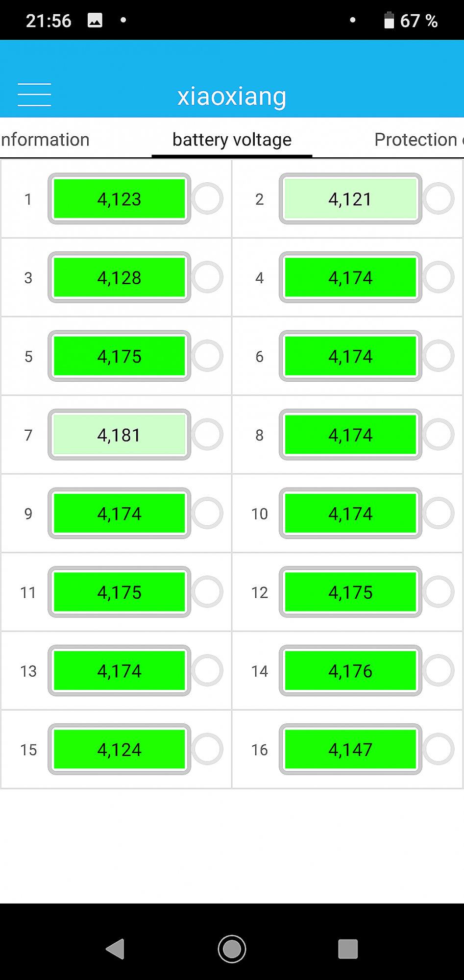Toggle the balance indicator for cell 7
464x980 pixels.
(207, 434)
